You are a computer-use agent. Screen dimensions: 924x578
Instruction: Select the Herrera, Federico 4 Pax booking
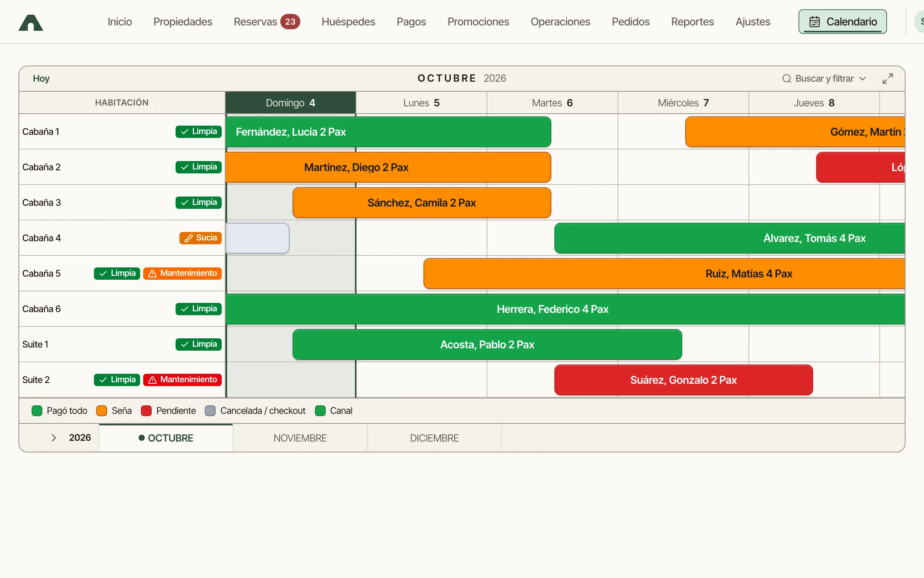(565, 309)
